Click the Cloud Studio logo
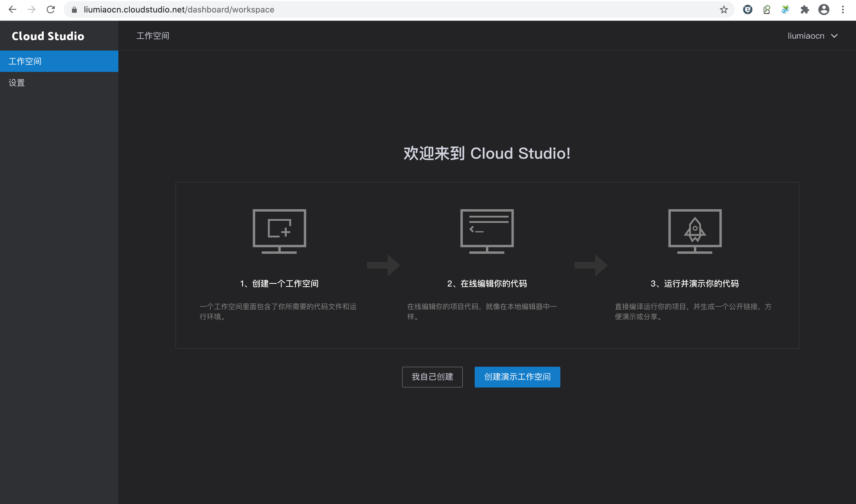 click(48, 36)
